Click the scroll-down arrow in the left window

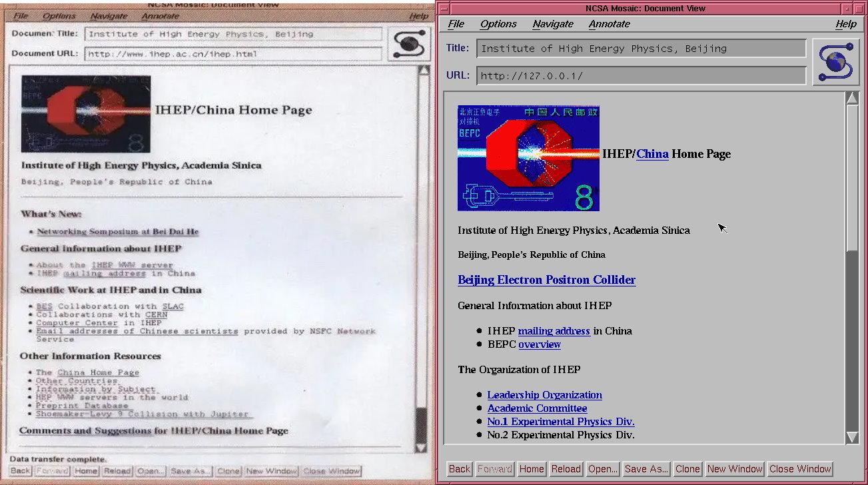pos(421,447)
